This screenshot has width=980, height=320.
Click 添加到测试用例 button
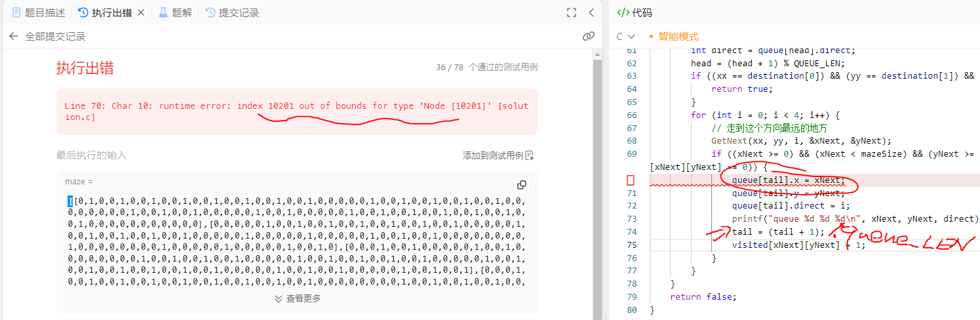pyautogui.click(x=499, y=155)
